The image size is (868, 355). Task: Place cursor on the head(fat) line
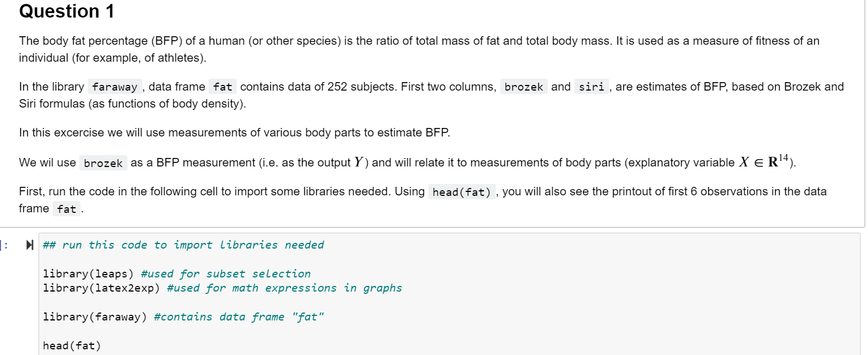pos(71,345)
